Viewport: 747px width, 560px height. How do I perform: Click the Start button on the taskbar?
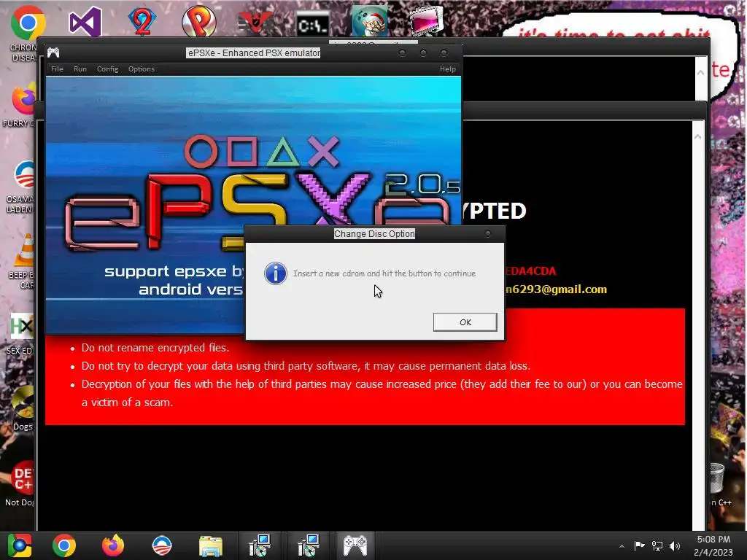(x=19, y=545)
